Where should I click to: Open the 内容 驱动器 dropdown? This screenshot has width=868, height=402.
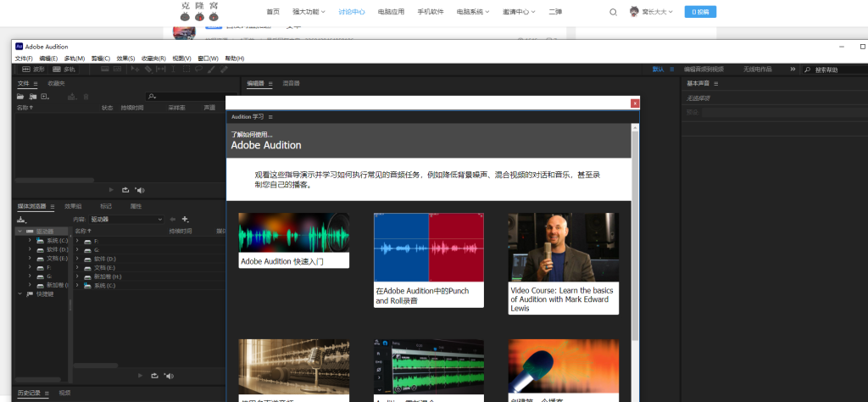coord(127,220)
